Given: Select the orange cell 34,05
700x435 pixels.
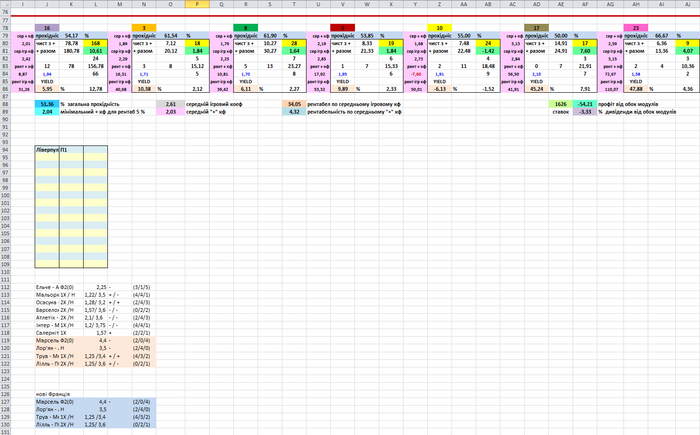Looking at the screenshot, I should [294, 104].
